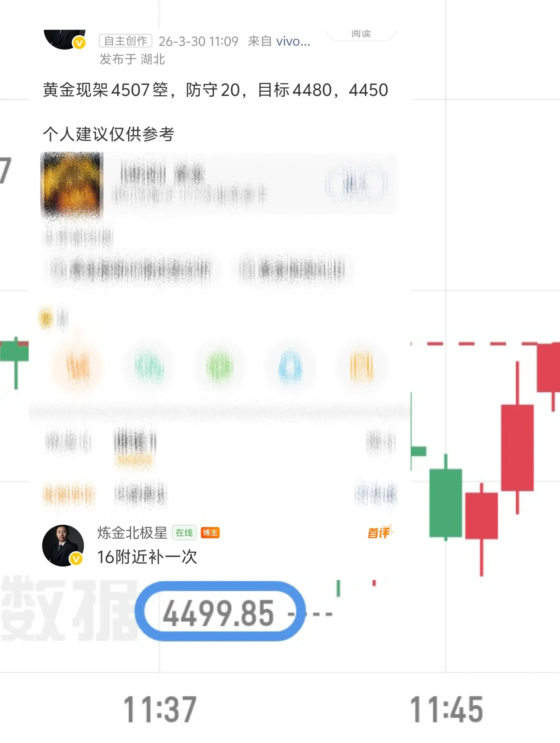Tap the 首评 first-comment badge
Image resolution: width=560 pixels, height=743 pixels.
379,532
